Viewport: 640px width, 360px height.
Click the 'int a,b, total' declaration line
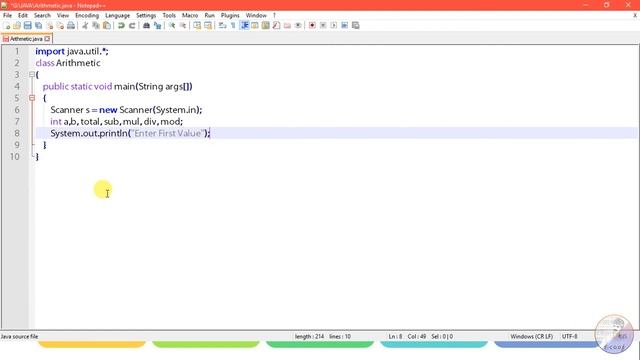coord(117,122)
